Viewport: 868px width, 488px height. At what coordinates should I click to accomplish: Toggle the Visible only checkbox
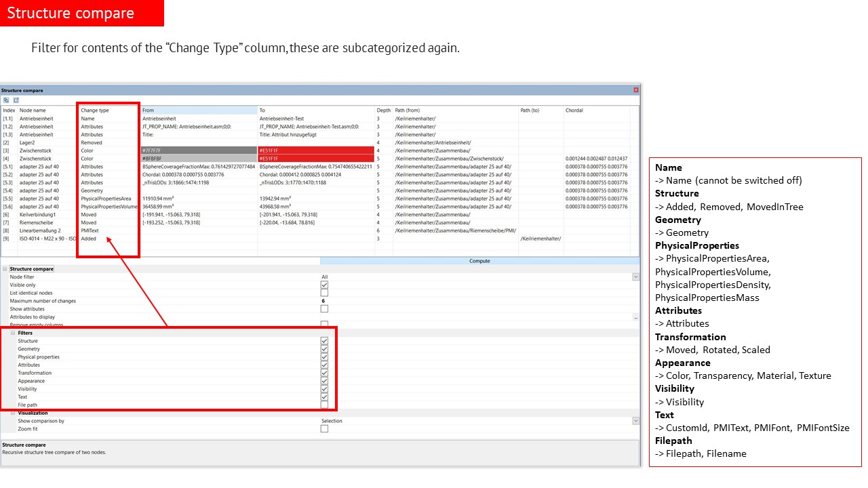tap(324, 285)
